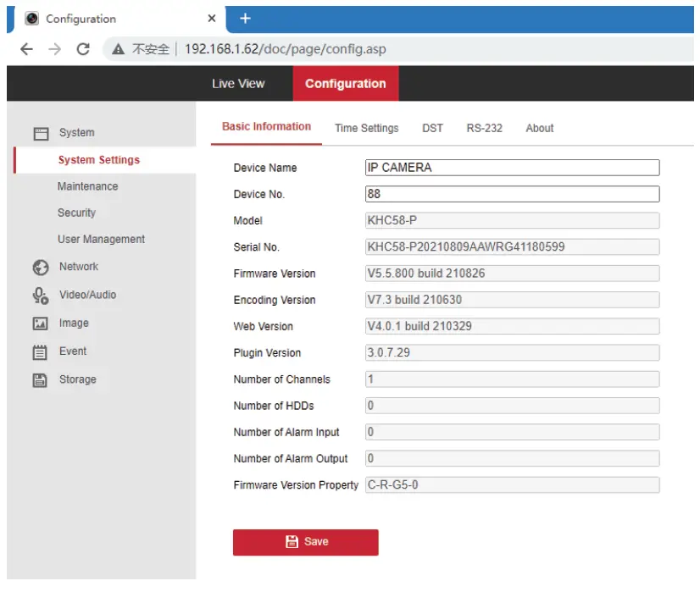
Task: Open the RS-232 tab
Action: 484,128
